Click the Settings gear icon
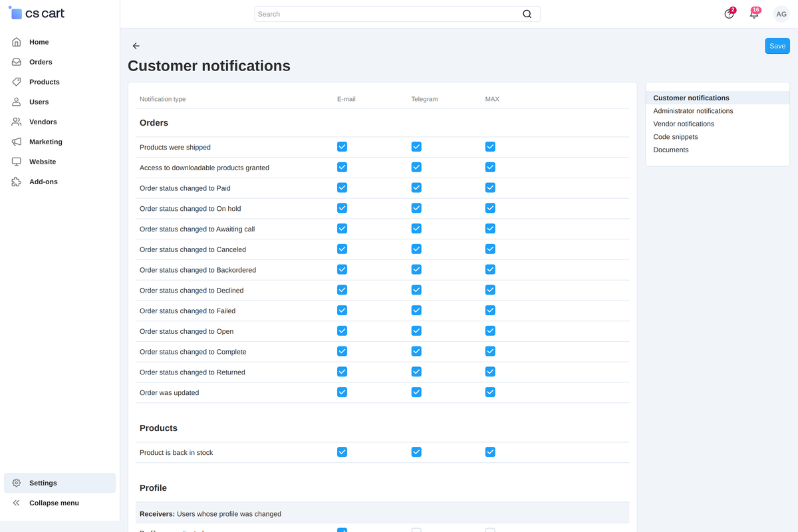This screenshot has width=798, height=532. (17, 483)
